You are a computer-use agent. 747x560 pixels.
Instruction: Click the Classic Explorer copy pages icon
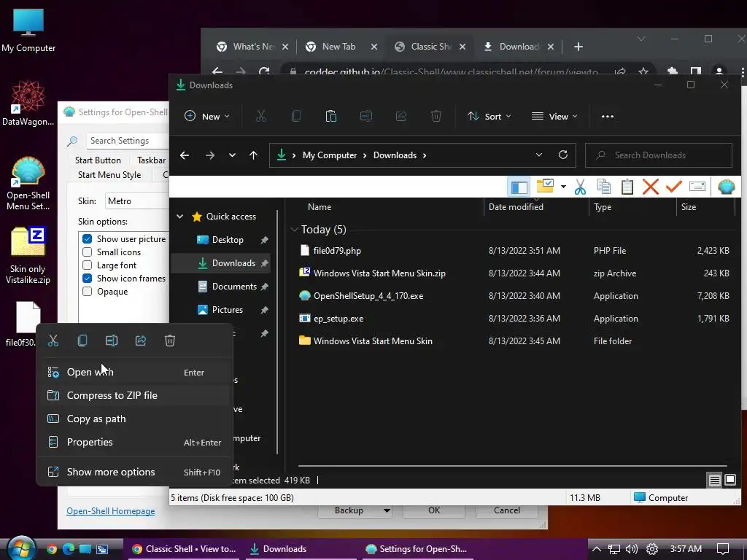tap(603, 187)
